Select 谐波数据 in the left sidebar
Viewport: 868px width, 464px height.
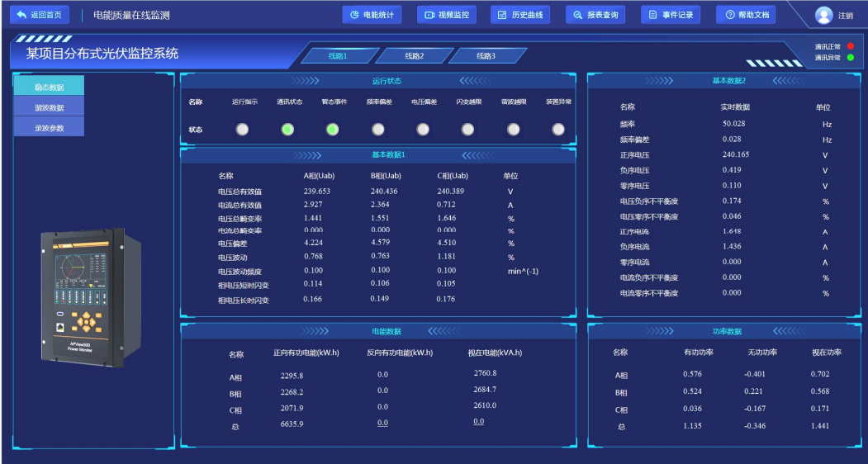[50, 107]
